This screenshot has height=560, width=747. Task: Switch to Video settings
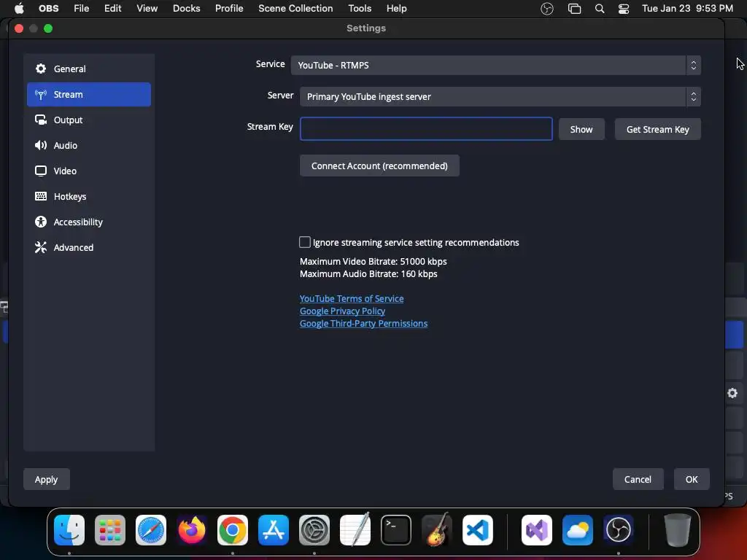[x=88, y=171]
